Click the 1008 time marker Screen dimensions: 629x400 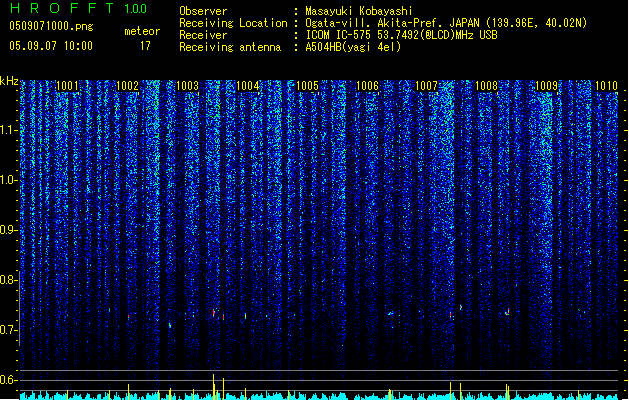[486, 86]
